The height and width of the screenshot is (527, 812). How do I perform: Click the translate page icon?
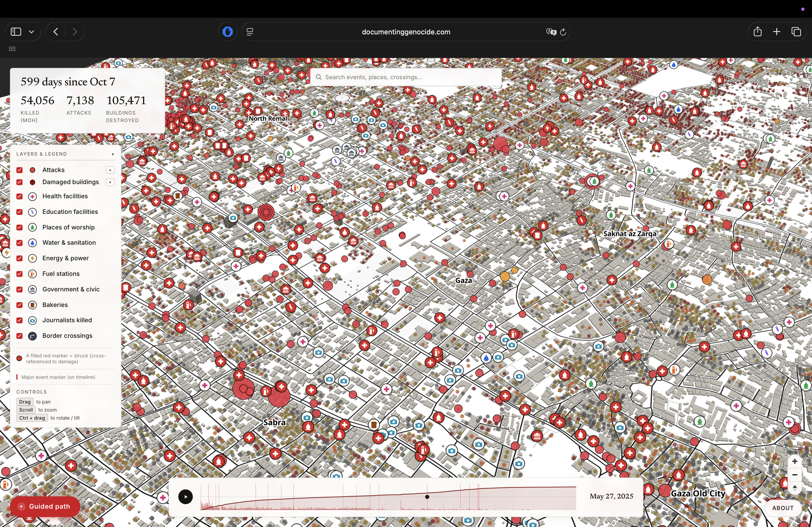pos(551,32)
